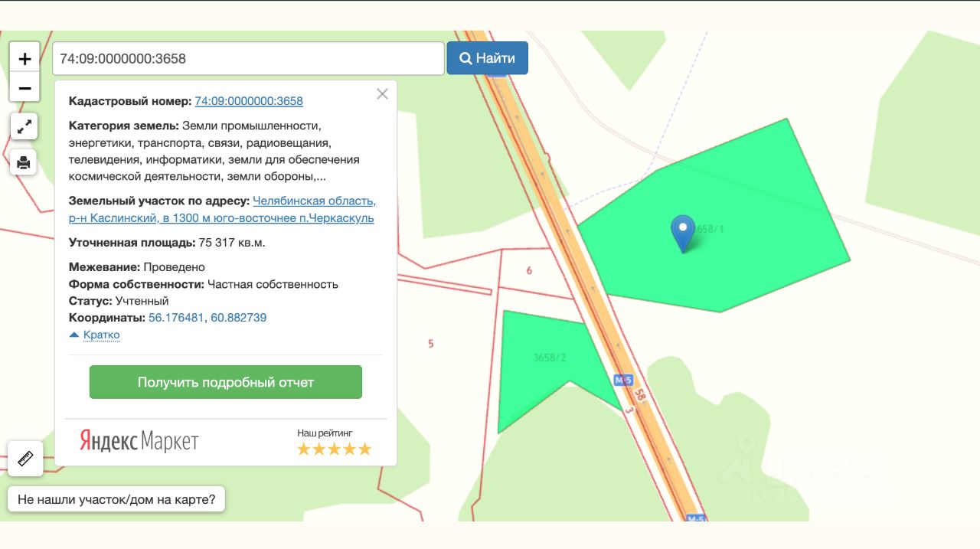Focus the cadastral number search field
This screenshot has width=980, height=549.
pos(248,58)
